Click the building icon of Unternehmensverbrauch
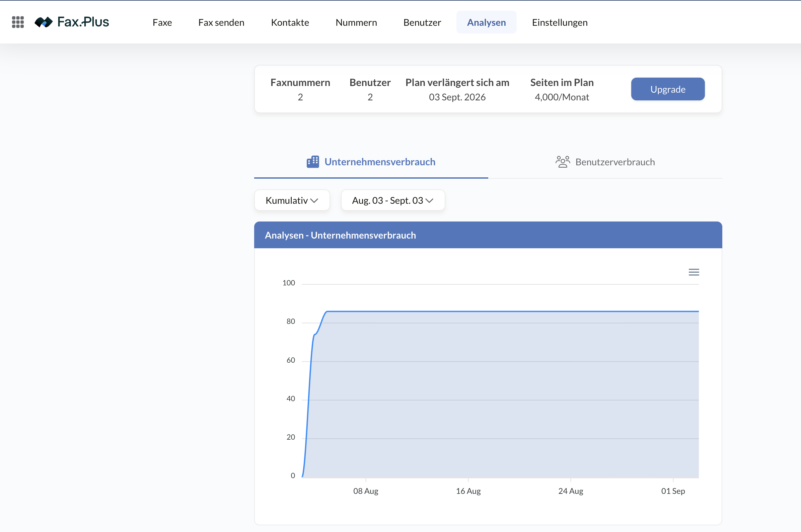This screenshot has height=532, width=801. click(312, 162)
